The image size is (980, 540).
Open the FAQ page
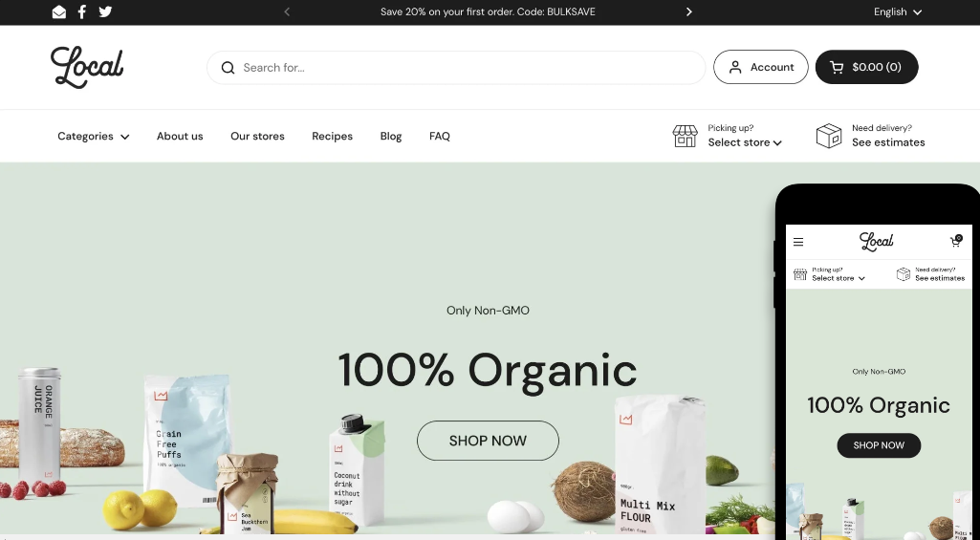click(440, 137)
